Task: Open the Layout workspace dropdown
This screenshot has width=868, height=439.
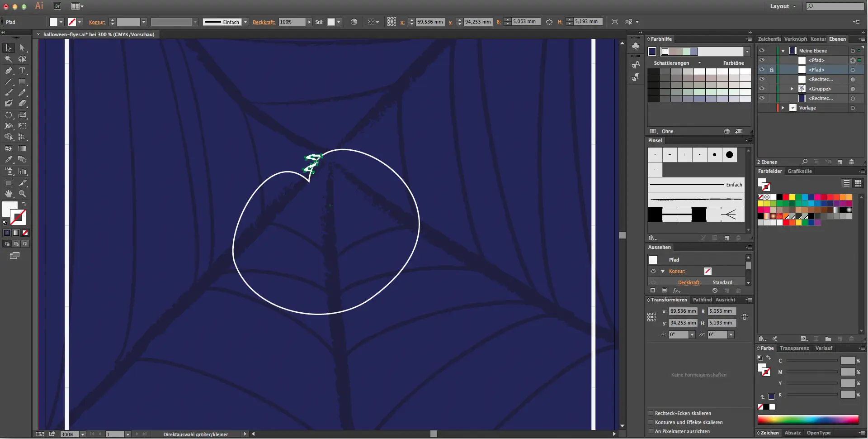Action: (783, 6)
